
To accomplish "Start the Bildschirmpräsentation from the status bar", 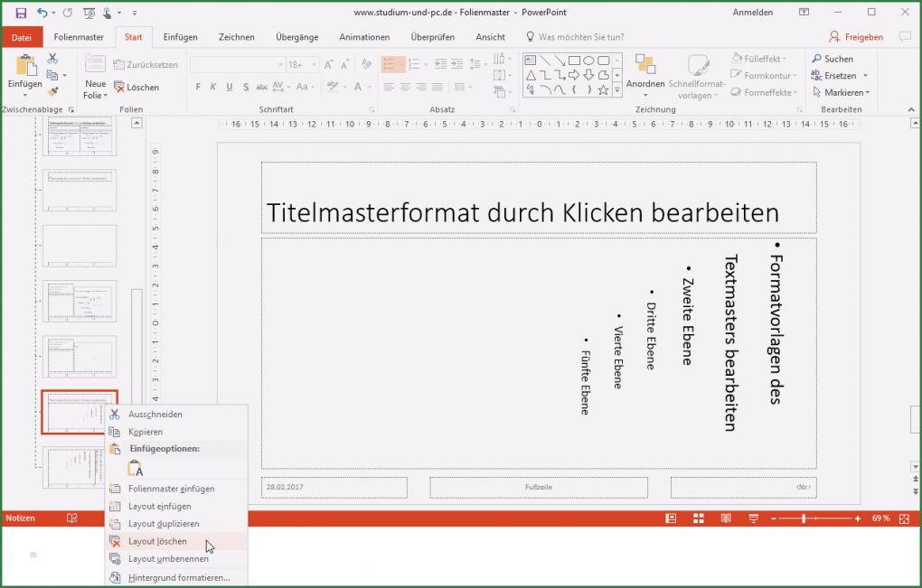I will coord(752,518).
